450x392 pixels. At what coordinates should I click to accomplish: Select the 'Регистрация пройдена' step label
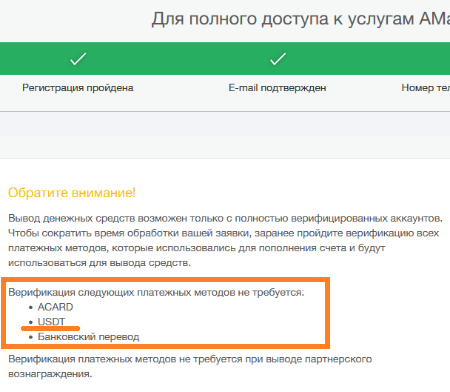(78, 88)
